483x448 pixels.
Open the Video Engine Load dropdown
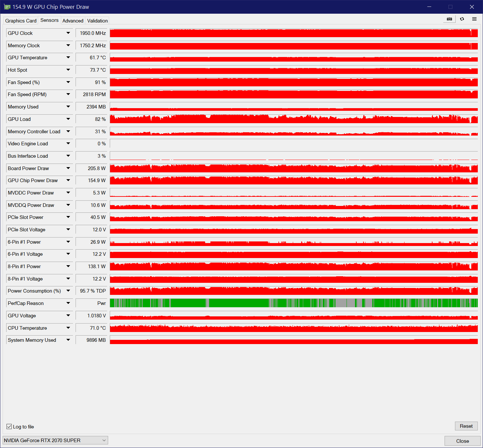(x=68, y=144)
